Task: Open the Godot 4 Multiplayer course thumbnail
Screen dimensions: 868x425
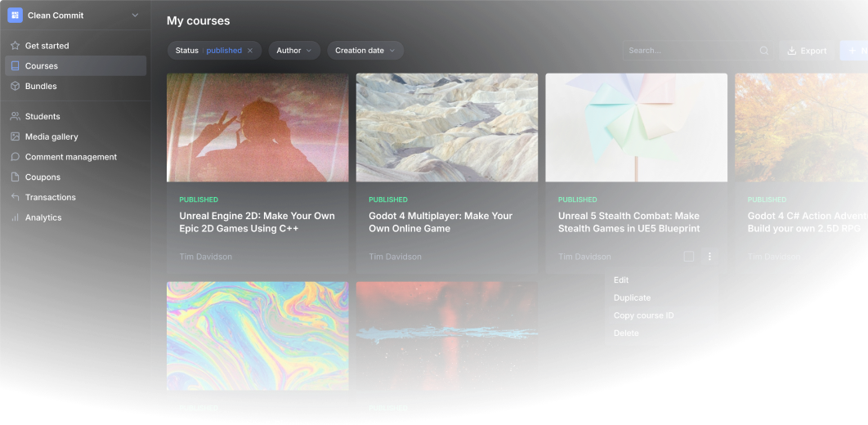Action: pyautogui.click(x=447, y=127)
